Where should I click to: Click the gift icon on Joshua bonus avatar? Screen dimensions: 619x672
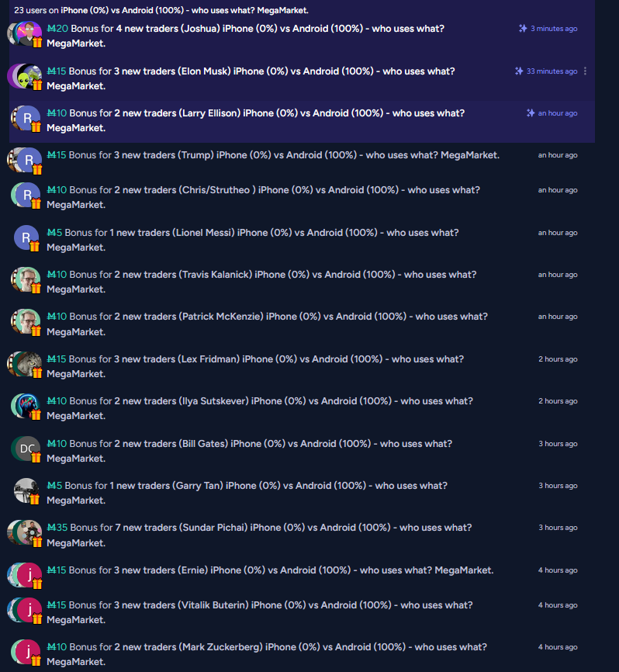pyautogui.click(x=37, y=42)
